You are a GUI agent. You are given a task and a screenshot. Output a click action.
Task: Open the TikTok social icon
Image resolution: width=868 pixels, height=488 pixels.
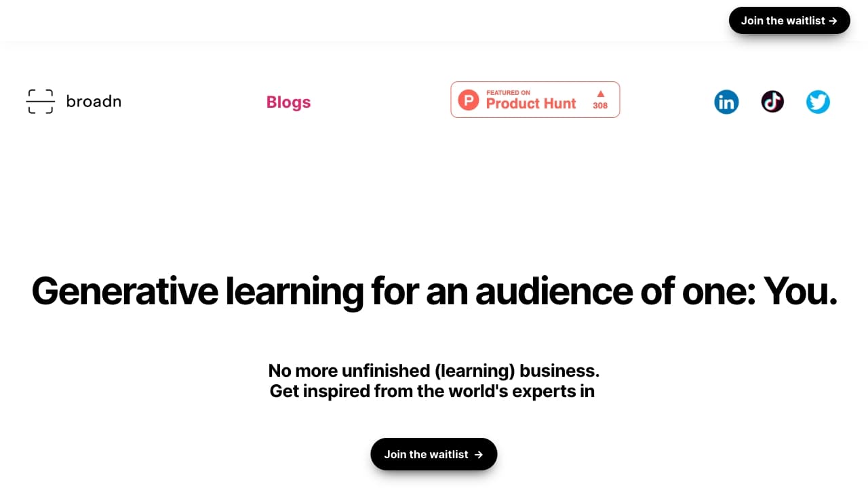(772, 102)
